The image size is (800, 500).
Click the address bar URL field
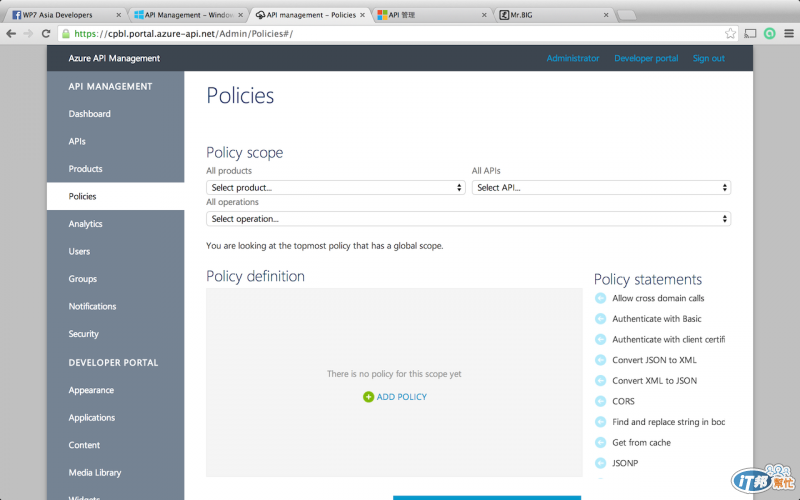tap(398, 34)
